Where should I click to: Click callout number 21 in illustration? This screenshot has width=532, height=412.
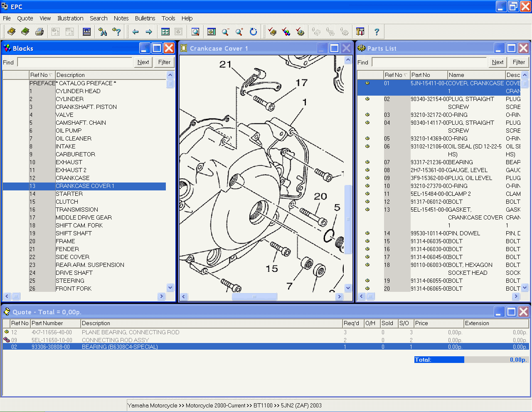[x=225, y=64]
